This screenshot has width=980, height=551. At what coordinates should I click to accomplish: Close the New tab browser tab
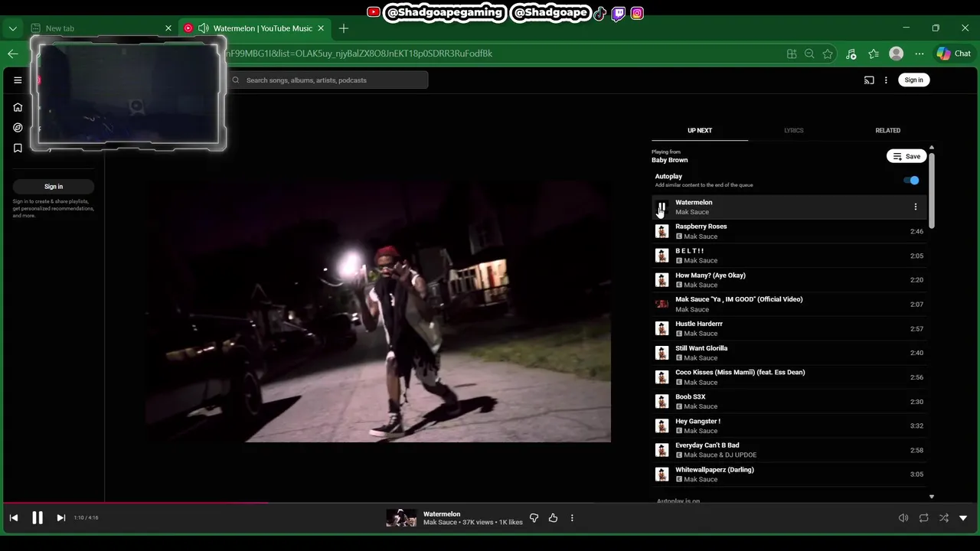point(168,28)
